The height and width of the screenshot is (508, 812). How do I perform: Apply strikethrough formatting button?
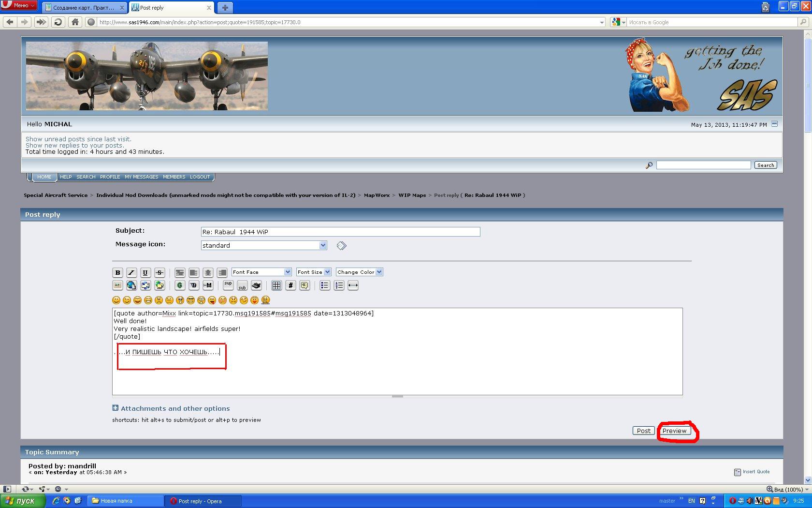[159, 272]
